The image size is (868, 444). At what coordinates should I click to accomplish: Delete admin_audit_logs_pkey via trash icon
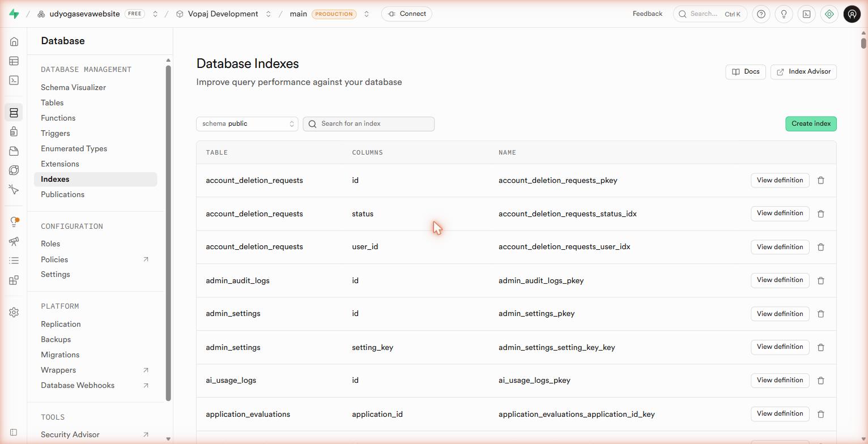(x=820, y=280)
